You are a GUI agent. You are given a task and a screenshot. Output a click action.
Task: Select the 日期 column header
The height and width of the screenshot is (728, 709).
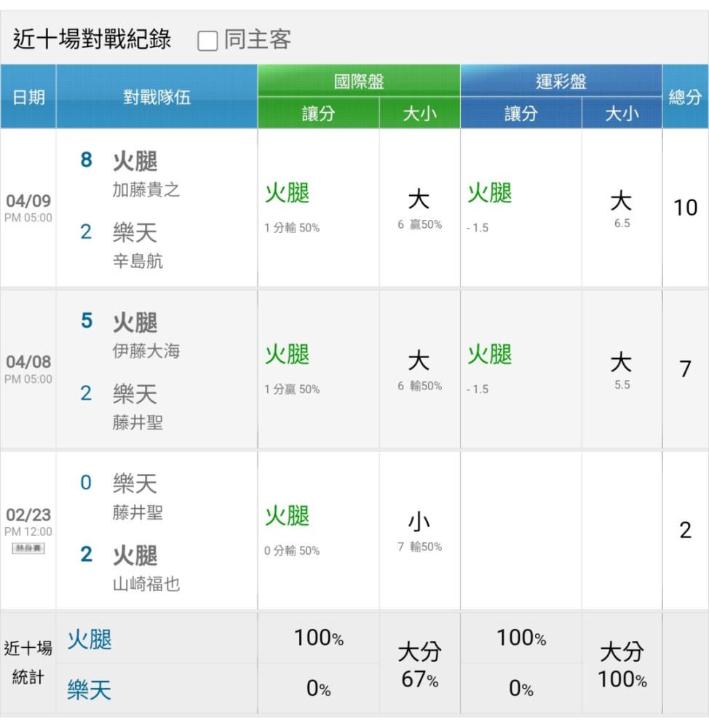[28, 97]
